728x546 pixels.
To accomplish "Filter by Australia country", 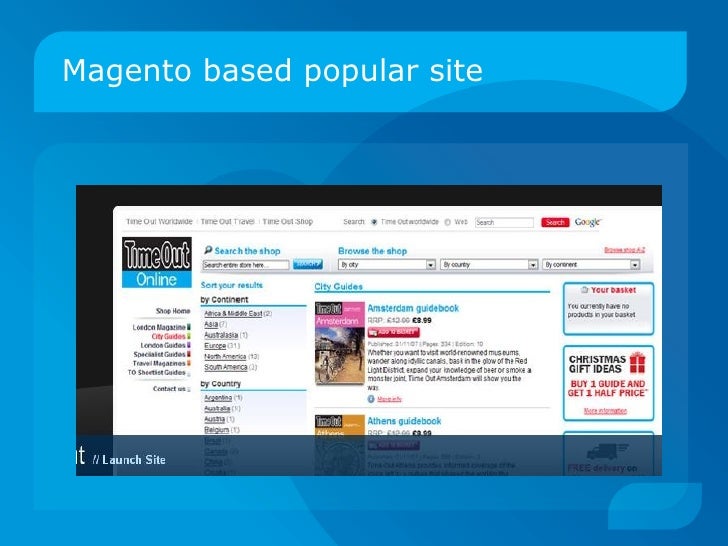I will [217, 409].
